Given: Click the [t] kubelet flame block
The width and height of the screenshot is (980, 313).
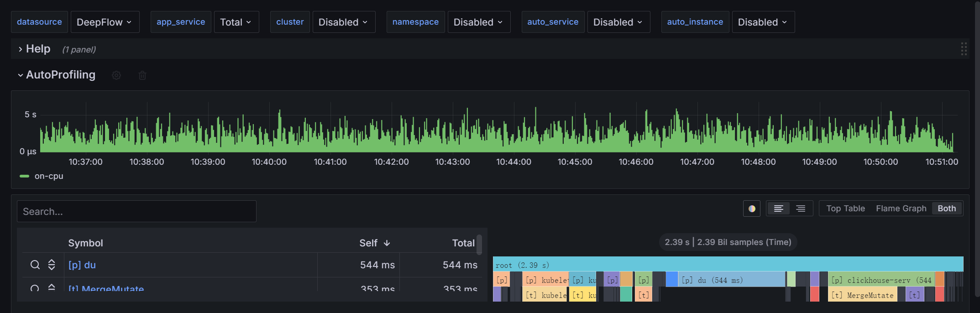Looking at the screenshot, I should tap(545, 295).
